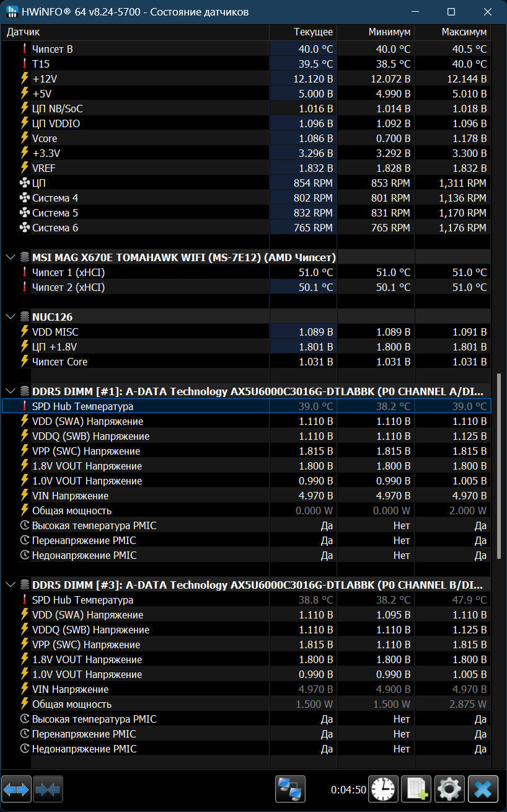
Task: Click the lightning icon beside Vcore
Action: (25, 138)
